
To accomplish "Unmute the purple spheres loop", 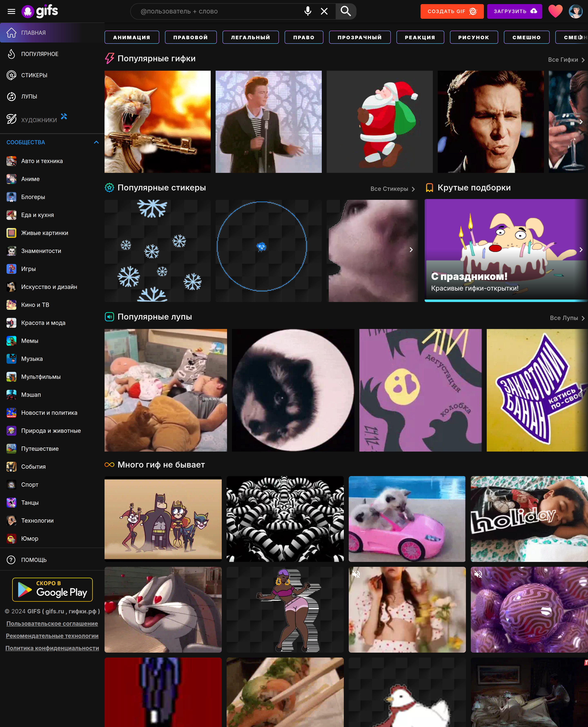I will (478, 574).
